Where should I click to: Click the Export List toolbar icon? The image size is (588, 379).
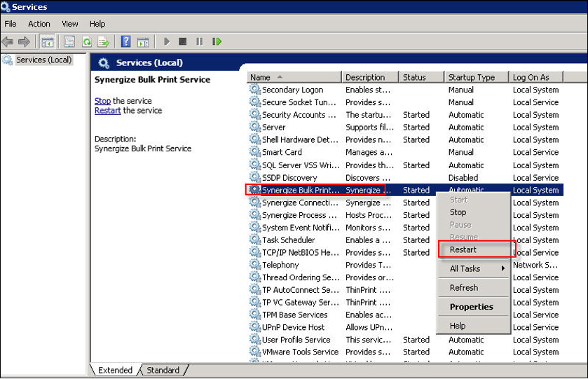[103, 42]
